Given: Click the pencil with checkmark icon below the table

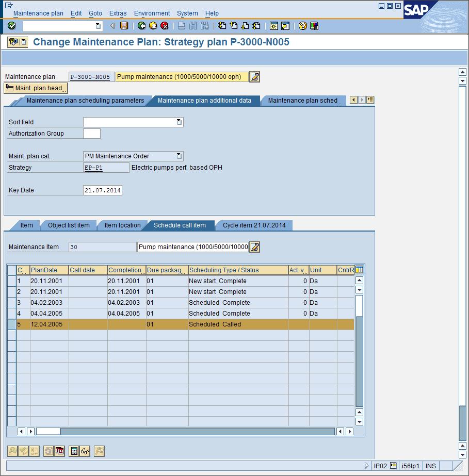Looking at the screenshot, I should (23, 451).
